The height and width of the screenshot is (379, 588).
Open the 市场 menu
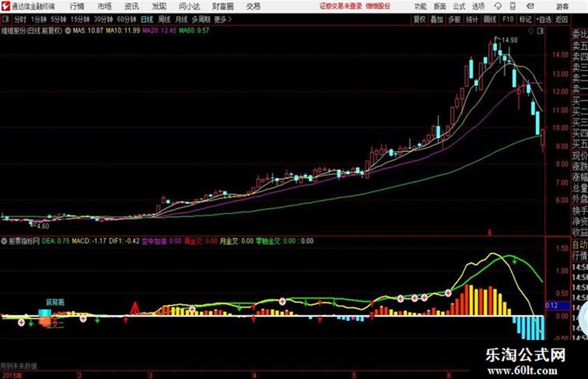point(105,6)
